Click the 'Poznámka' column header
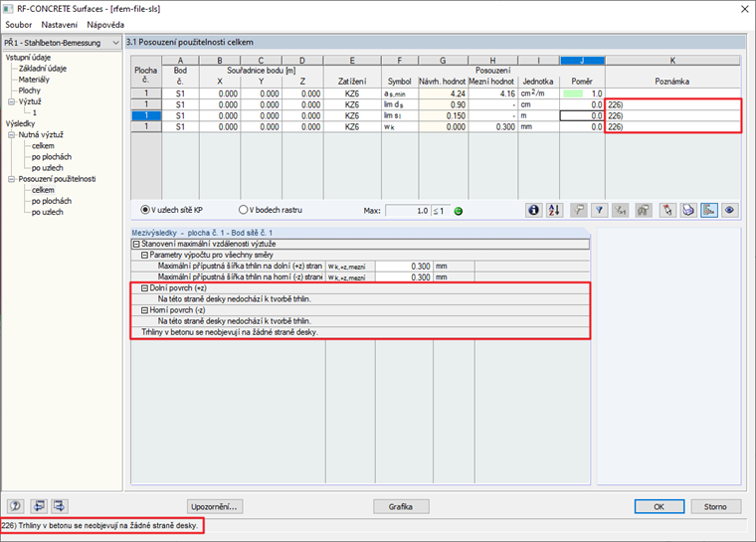The height and width of the screenshot is (542, 756). 672,82
